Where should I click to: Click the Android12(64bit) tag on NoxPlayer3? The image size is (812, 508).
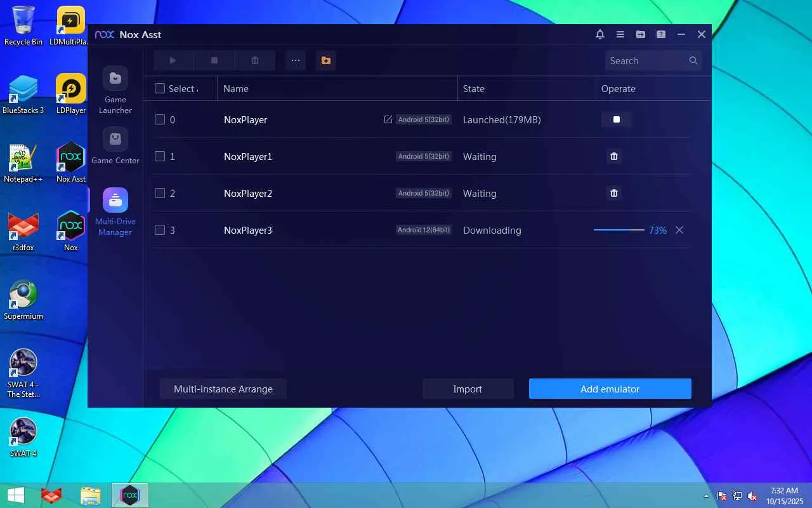pyautogui.click(x=424, y=230)
